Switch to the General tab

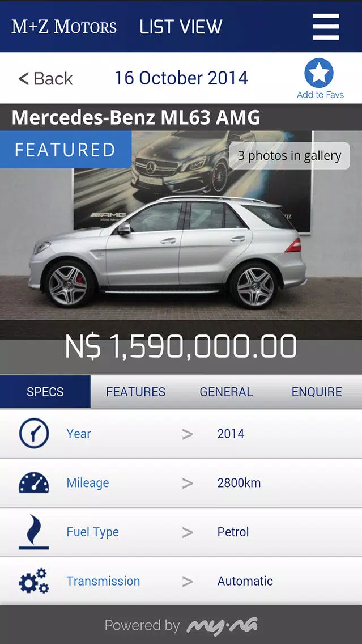click(226, 392)
